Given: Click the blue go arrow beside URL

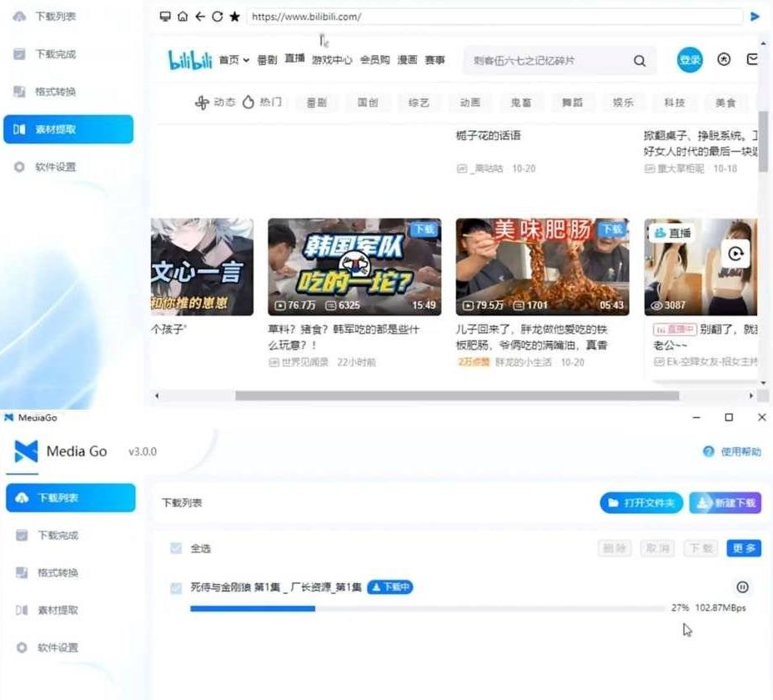Looking at the screenshot, I should click(x=755, y=17).
